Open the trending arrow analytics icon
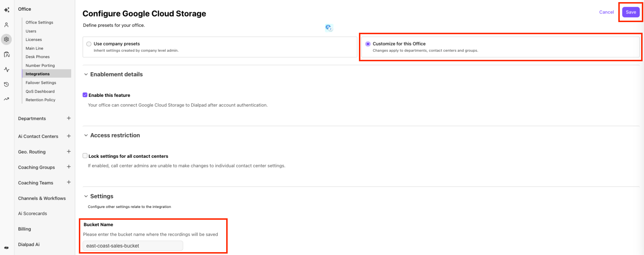The height and width of the screenshot is (255, 644). 6,99
